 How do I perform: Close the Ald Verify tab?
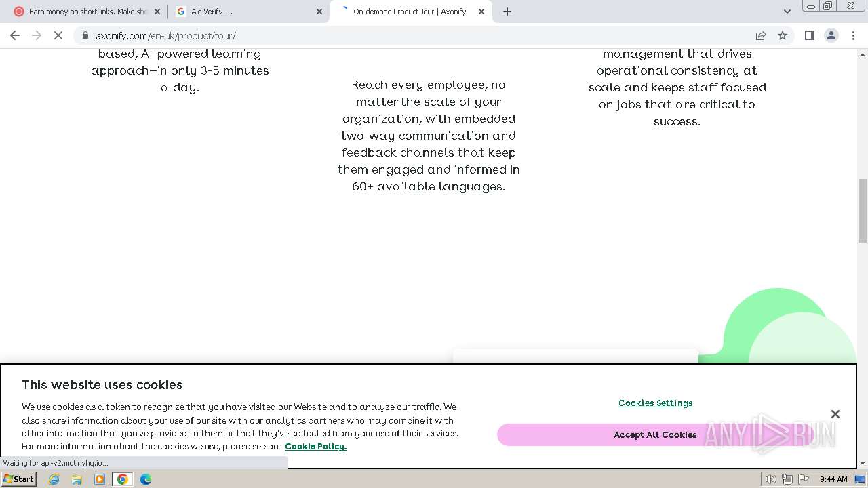coord(319,12)
